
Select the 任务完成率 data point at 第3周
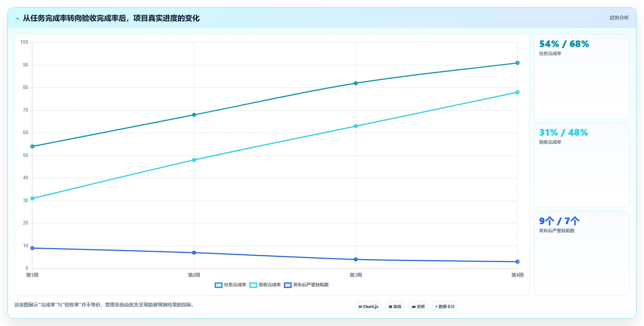pyautogui.click(x=356, y=83)
